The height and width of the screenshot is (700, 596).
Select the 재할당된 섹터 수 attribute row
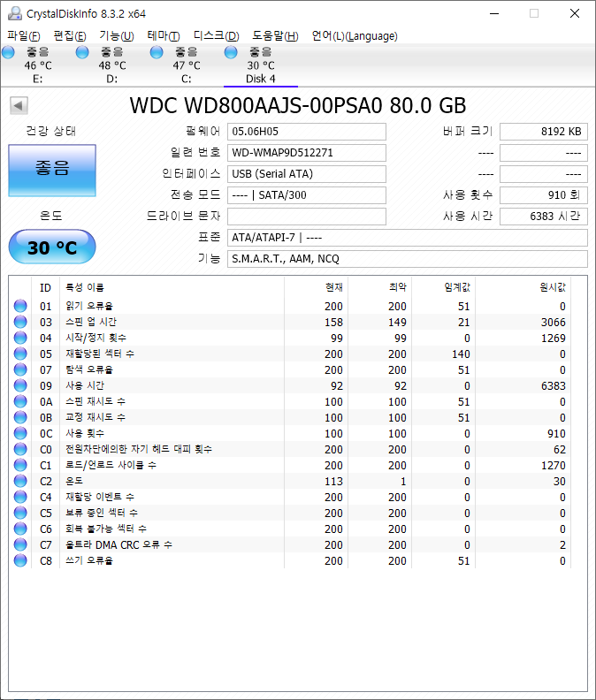click(x=290, y=354)
